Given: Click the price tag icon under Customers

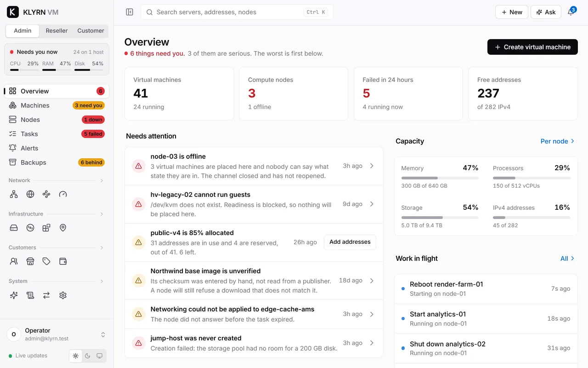Looking at the screenshot, I should click(x=46, y=261).
